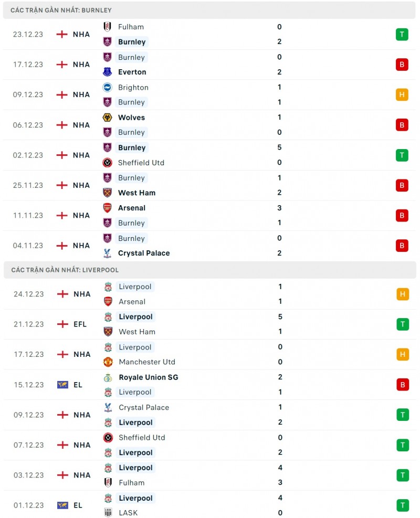420x518 pixels.
Task: Open Liverpool vs Arsenal 24.12.23 match
Action: pyautogui.click(x=210, y=294)
